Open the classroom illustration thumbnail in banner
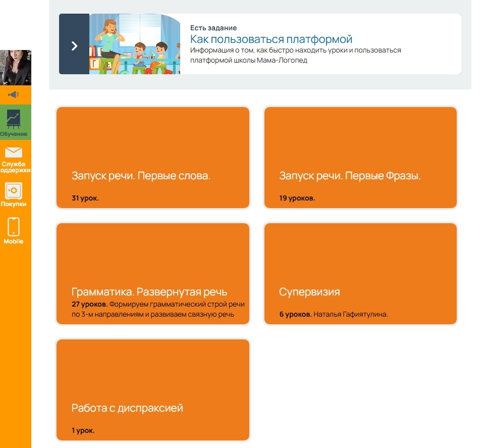 coord(135,44)
